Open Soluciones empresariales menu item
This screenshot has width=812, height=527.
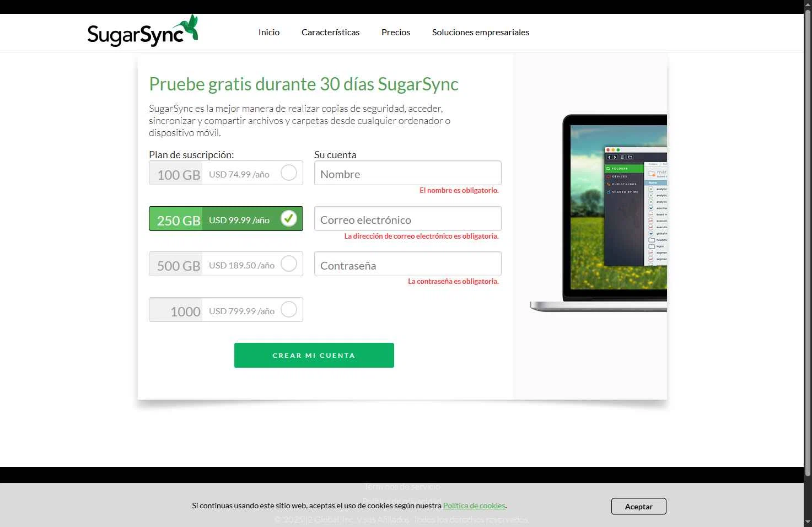tap(481, 33)
